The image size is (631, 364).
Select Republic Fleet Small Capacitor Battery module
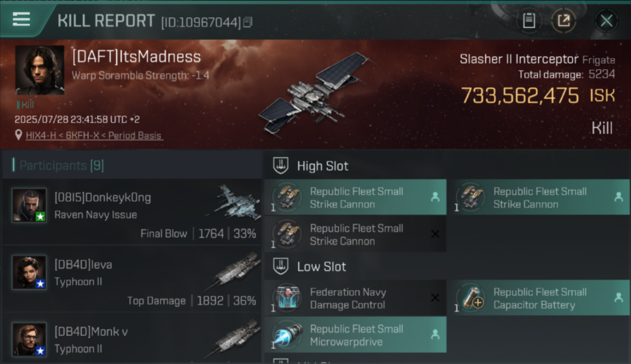coord(538,298)
